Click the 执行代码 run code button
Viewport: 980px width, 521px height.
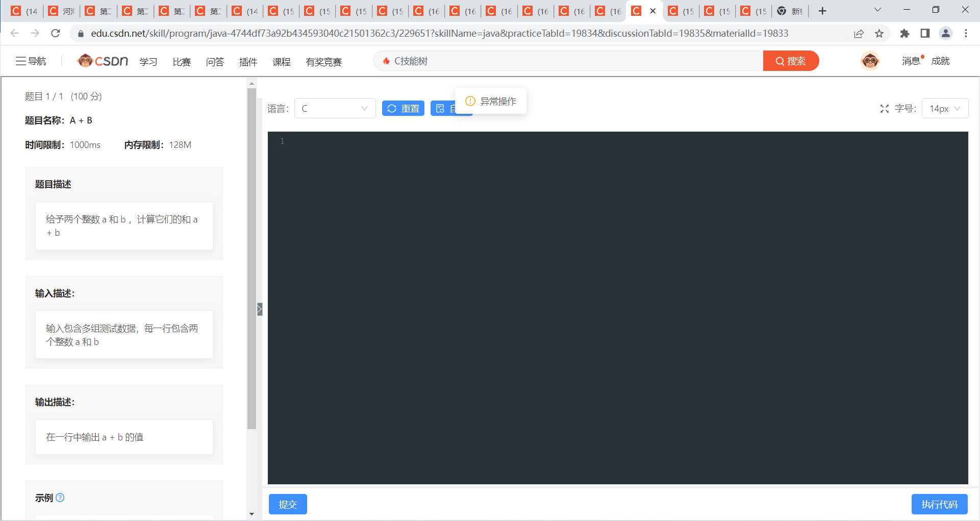(x=939, y=504)
